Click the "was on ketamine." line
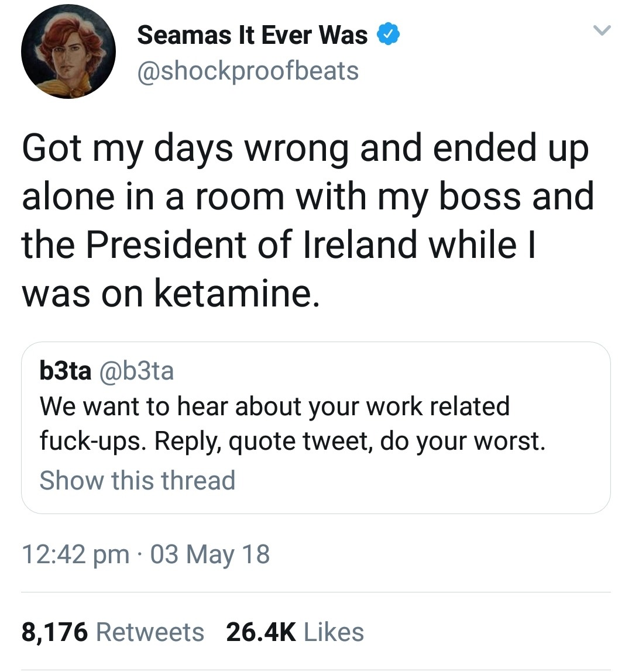 (171, 293)
